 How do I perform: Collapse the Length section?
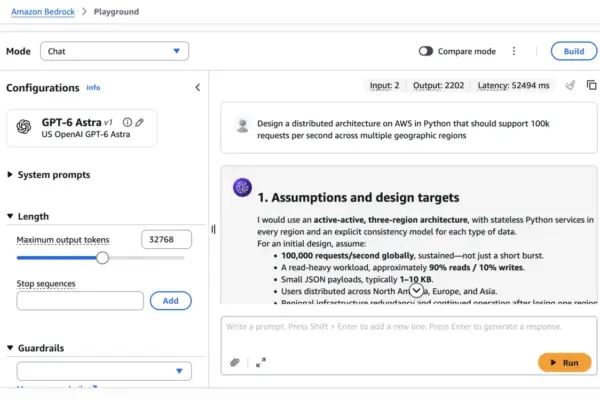point(28,216)
